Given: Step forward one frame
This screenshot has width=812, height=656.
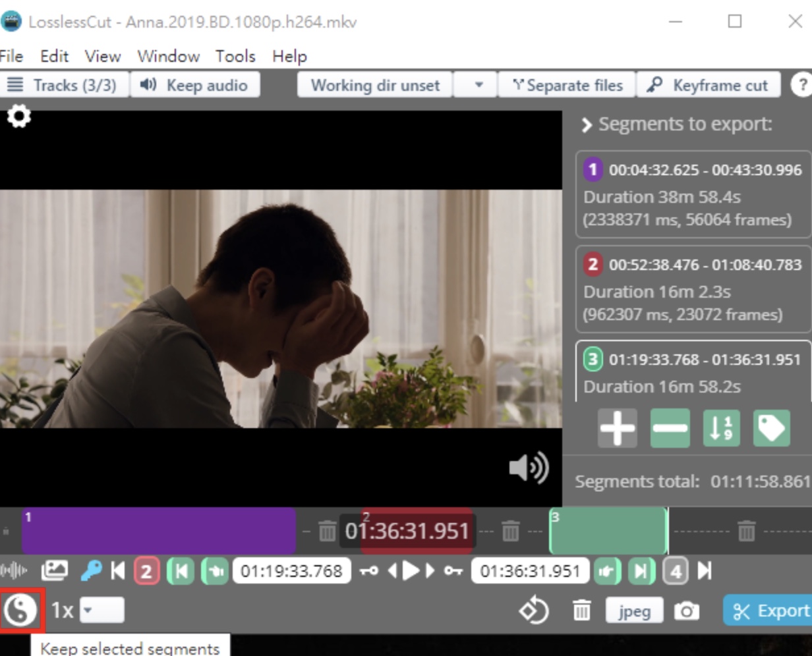Looking at the screenshot, I should click(430, 570).
